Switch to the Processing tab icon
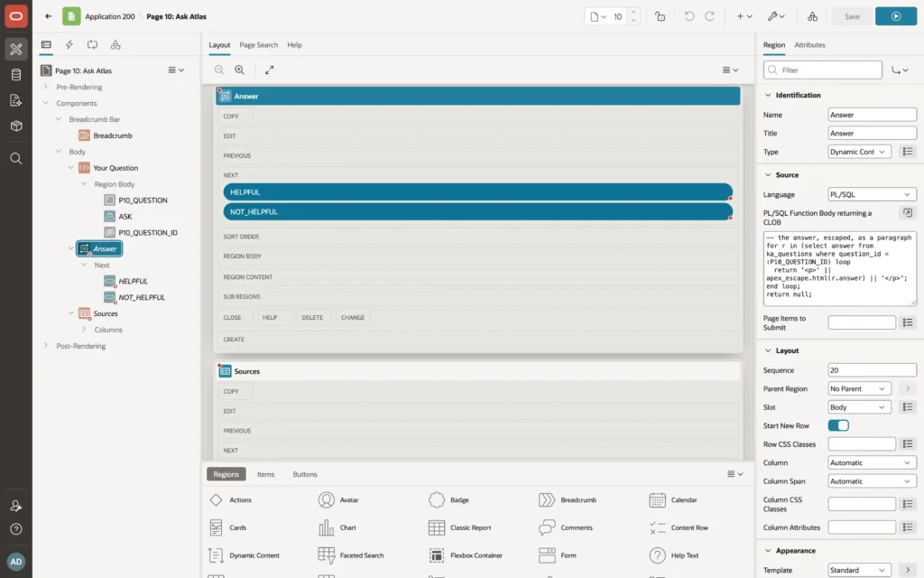 [92, 44]
